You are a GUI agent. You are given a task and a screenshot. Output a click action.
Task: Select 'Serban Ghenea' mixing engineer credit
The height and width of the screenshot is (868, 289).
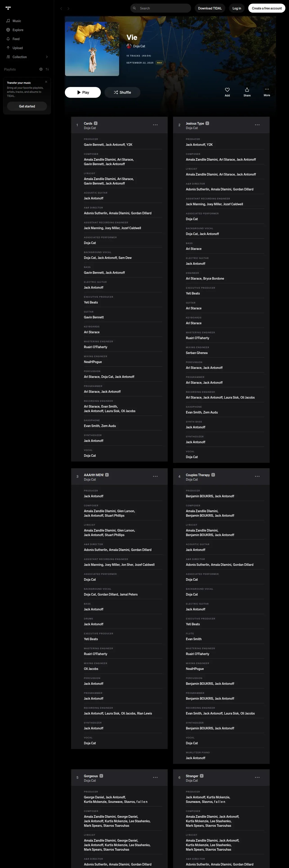coord(197,353)
